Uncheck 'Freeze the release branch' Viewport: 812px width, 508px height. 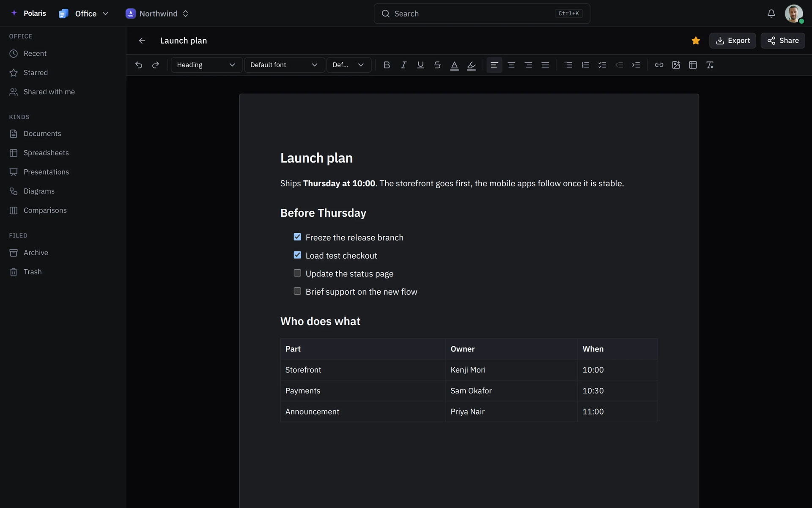297,237
